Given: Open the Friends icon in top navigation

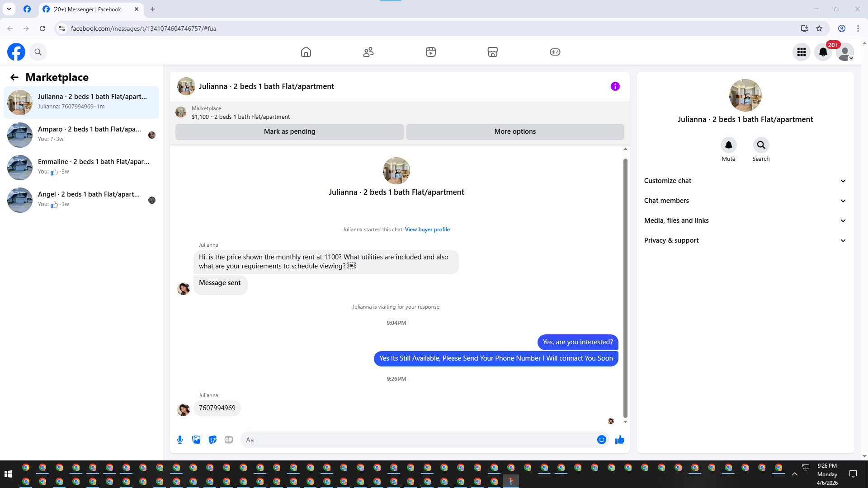Looking at the screenshot, I should point(368,52).
